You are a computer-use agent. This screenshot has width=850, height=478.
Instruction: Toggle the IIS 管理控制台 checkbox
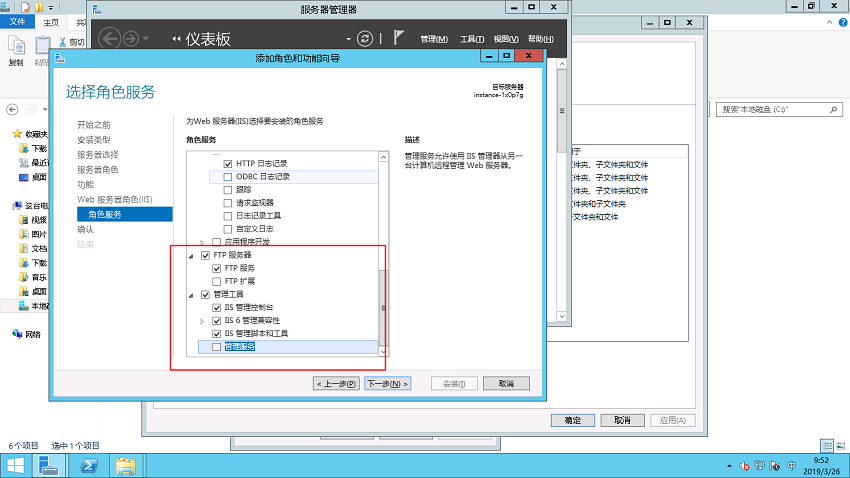[x=216, y=308]
